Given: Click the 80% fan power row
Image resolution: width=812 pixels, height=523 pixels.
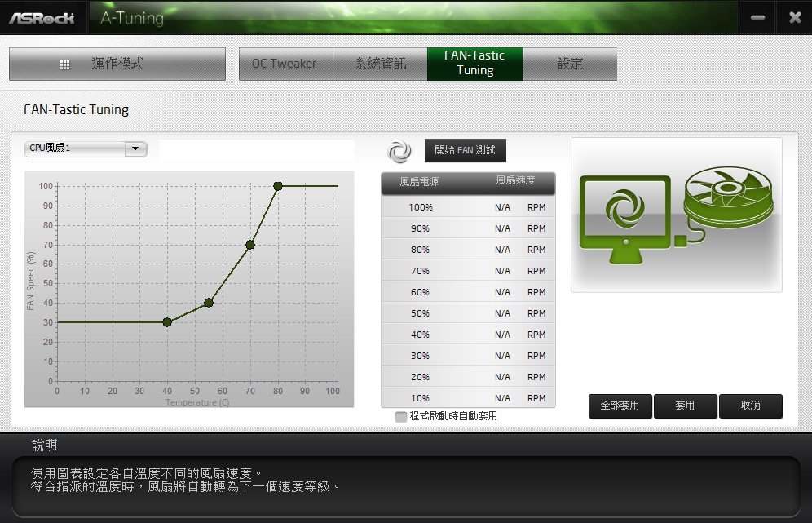Looking at the screenshot, I should point(468,250).
